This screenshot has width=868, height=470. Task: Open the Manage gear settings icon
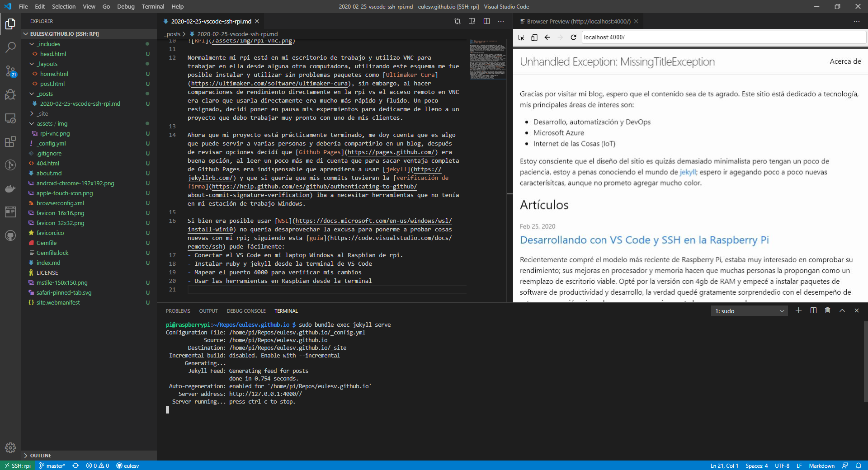coord(10,448)
